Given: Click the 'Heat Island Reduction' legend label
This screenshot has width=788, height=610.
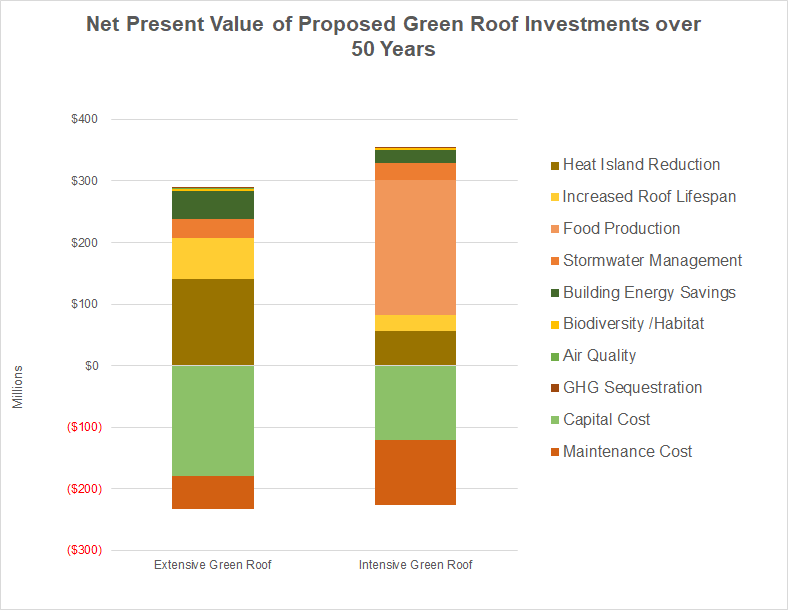Looking at the screenshot, I should [x=641, y=165].
